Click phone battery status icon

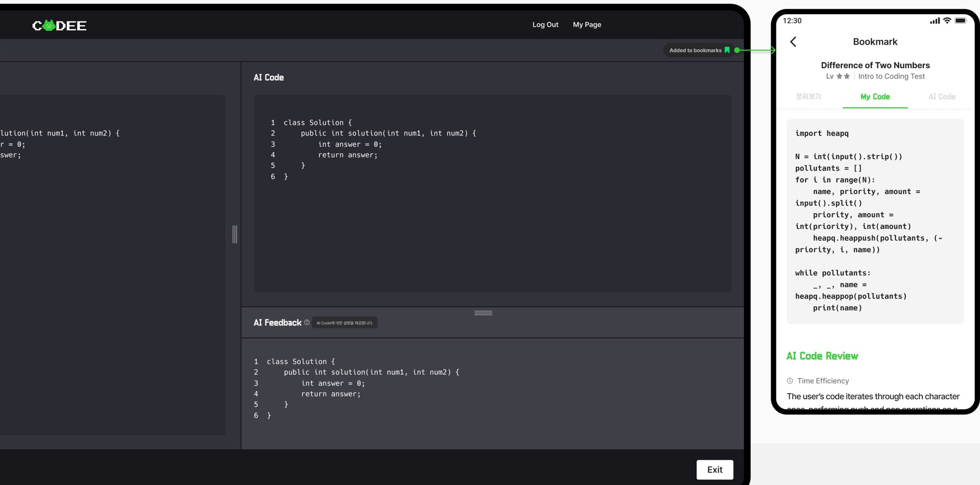pyautogui.click(x=961, y=21)
